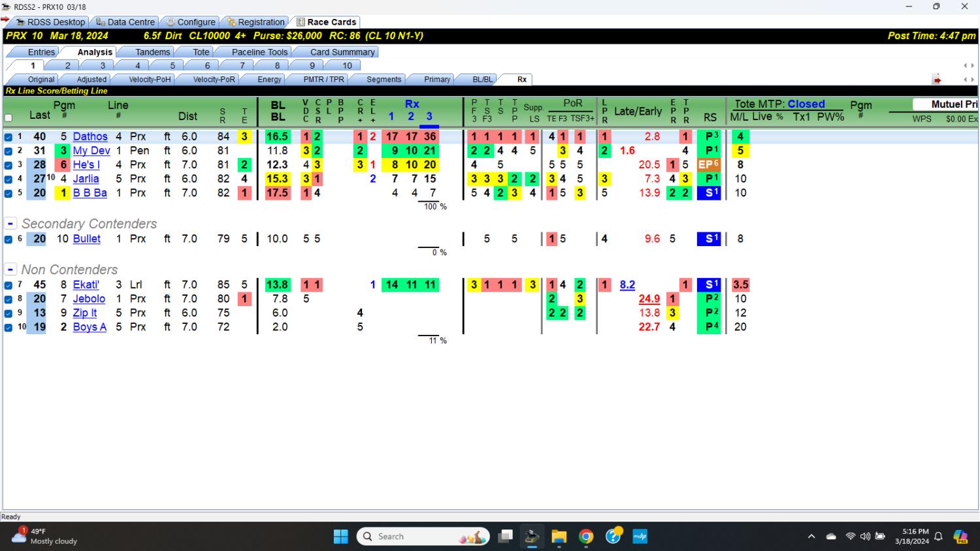Collapse the Secondary Contenders group
This screenshot has width=980, height=551.
[x=10, y=223]
